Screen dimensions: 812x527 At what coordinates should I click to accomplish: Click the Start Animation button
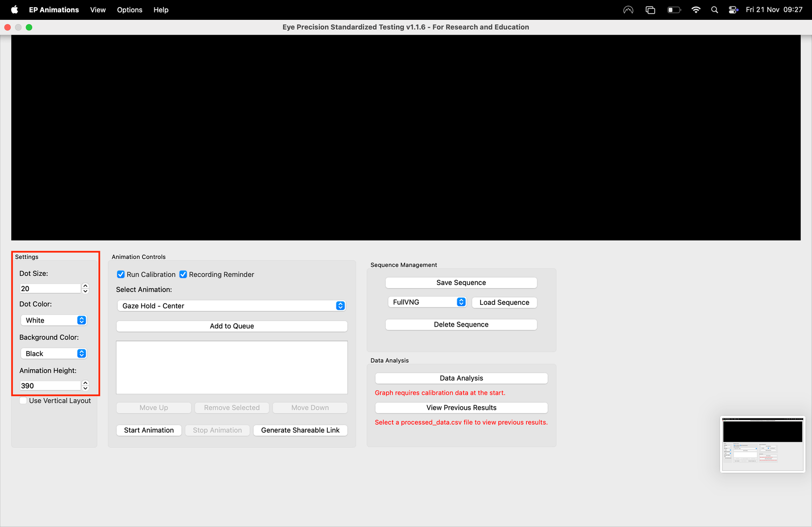[x=149, y=430]
